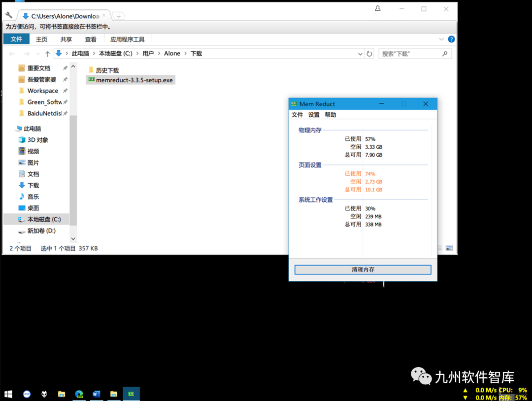Switch to the 主页 ribbon tab

(x=42, y=39)
